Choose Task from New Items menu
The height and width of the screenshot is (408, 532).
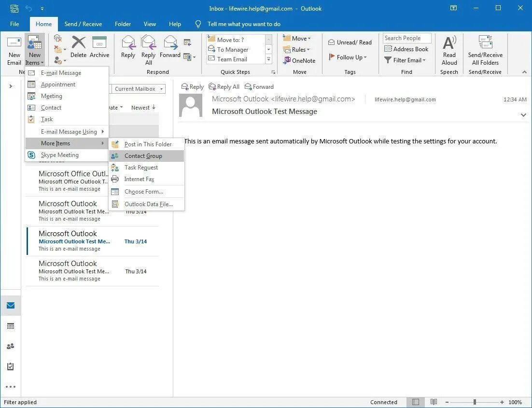pos(67,119)
